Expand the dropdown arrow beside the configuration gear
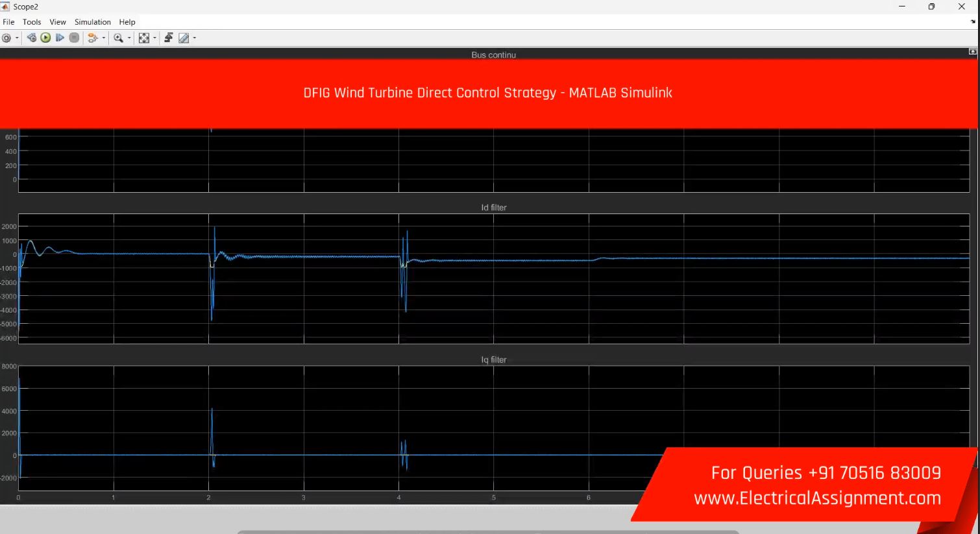This screenshot has width=980, height=534. [x=17, y=38]
